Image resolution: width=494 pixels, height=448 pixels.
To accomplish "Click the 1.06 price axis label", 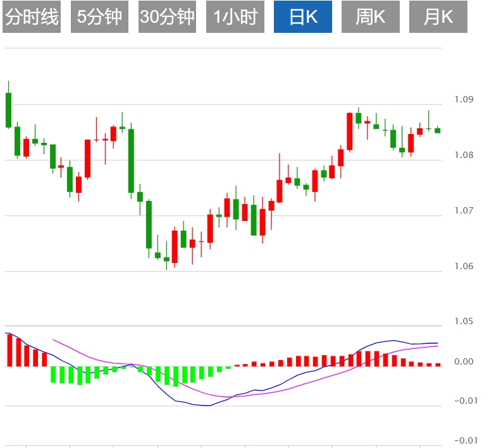I will (x=464, y=267).
